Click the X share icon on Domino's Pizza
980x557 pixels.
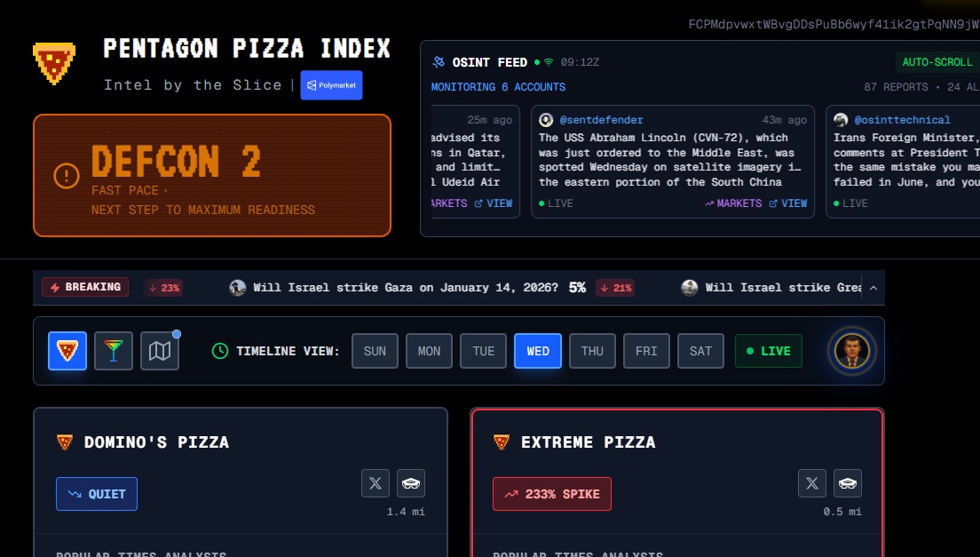point(375,483)
